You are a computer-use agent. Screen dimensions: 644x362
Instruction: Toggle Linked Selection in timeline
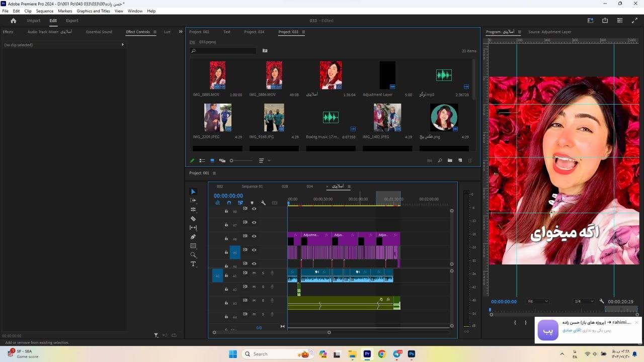tap(240, 203)
